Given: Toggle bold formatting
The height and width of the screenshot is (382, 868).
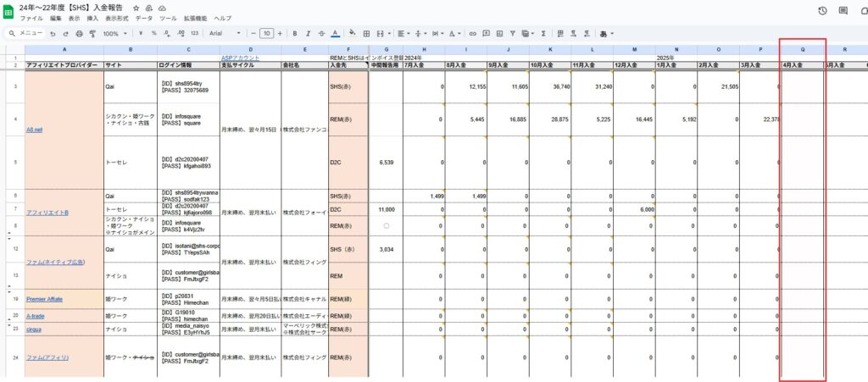Looking at the screenshot, I should click(x=294, y=34).
